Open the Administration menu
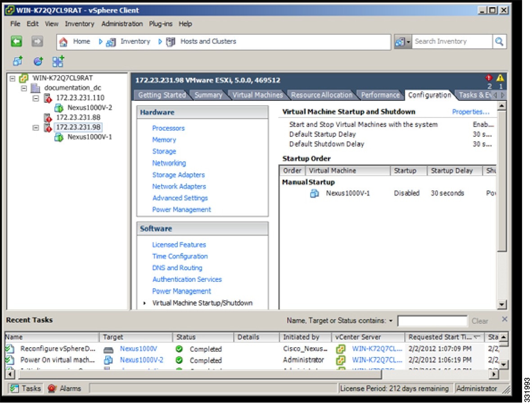 point(122,24)
